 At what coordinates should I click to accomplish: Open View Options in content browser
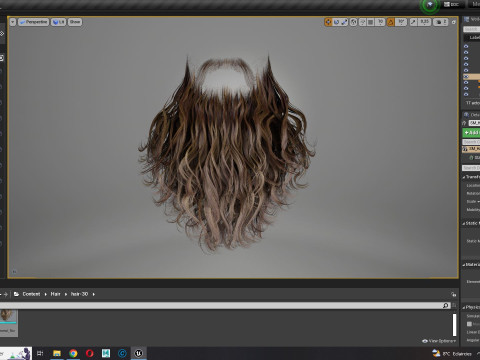[439, 341]
